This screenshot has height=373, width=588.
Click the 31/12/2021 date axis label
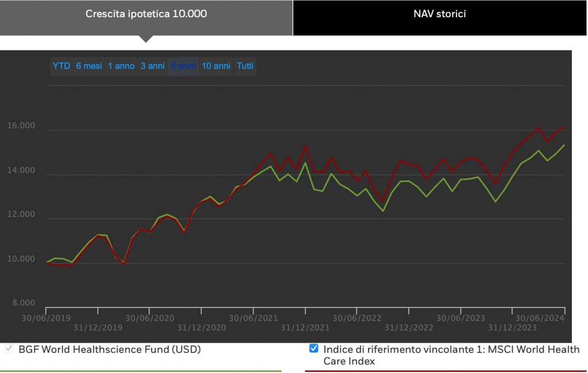[305, 328]
